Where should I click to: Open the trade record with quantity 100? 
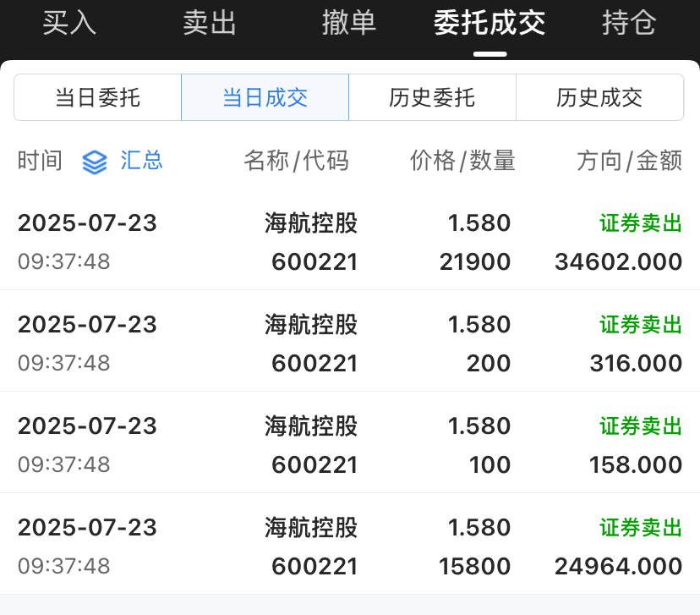click(x=350, y=442)
